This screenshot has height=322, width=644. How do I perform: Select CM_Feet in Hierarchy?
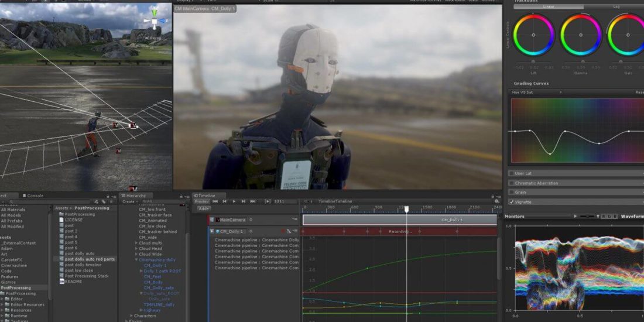click(153, 277)
